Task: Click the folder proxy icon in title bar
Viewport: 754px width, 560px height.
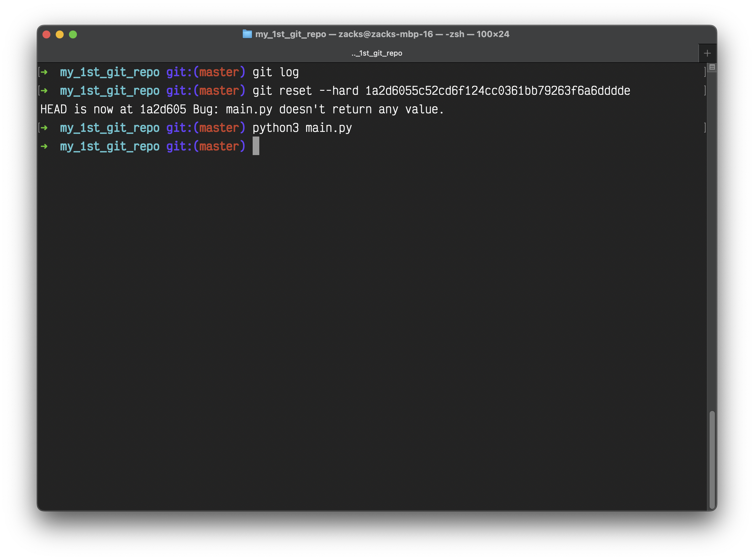Action: [x=247, y=34]
